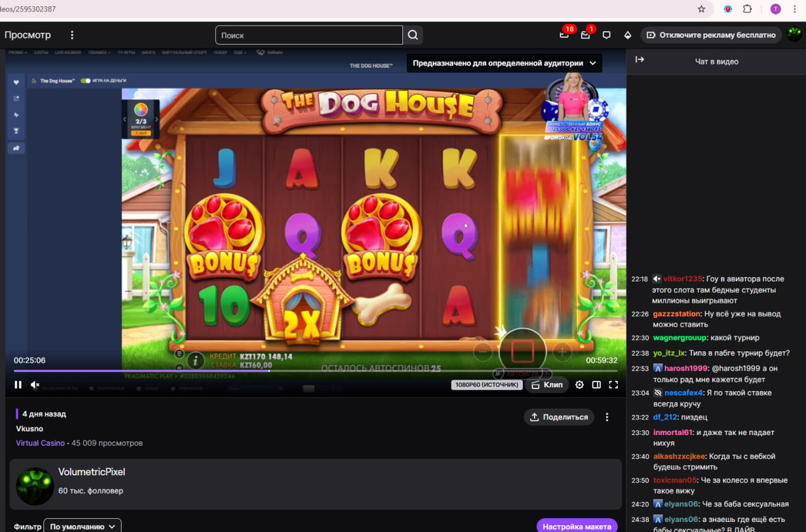Image resolution: width=806 pixels, height=532 pixels.
Task: Unmute the video volume icon
Action: pyautogui.click(x=35, y=384)
